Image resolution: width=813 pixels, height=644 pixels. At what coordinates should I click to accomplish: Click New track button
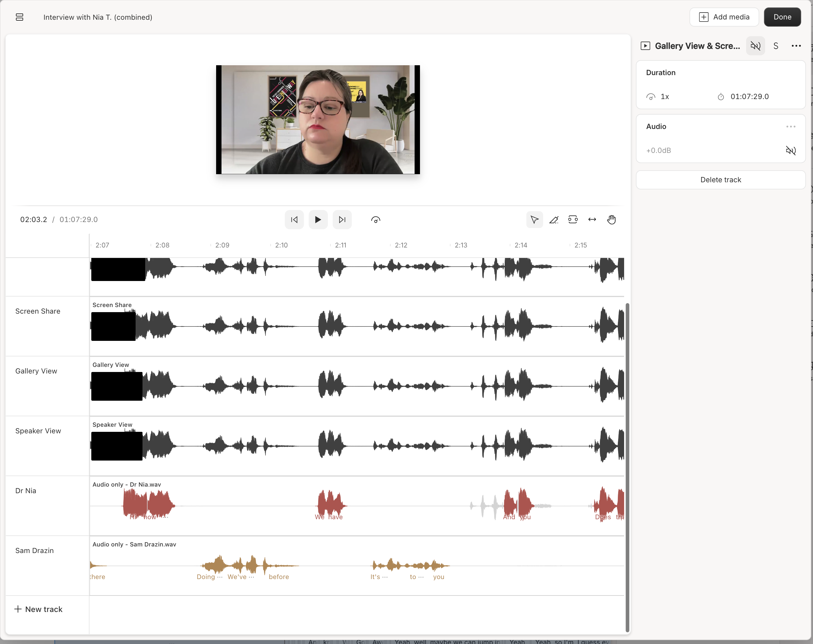pyautogui.click(x=38, y=609)
